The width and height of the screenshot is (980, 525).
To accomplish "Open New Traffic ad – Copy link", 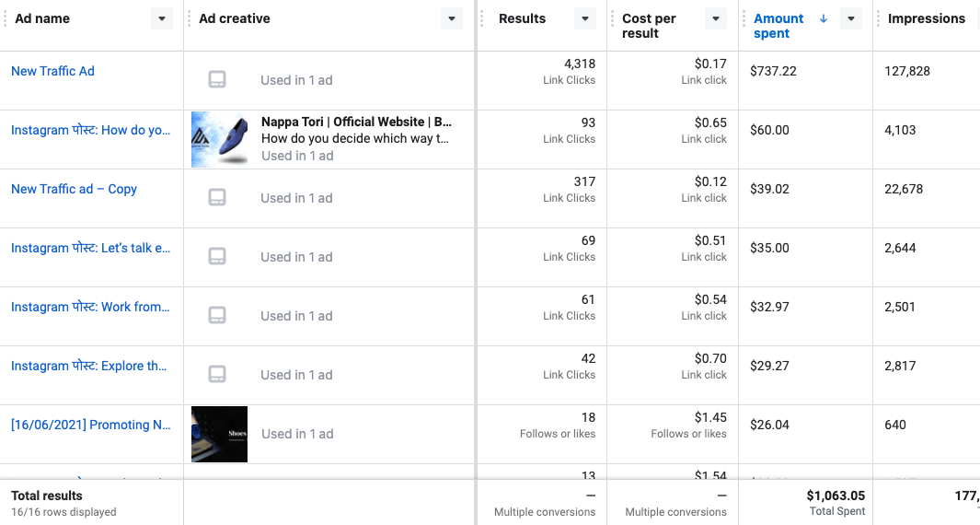I will pyautogui.click(x=74, y=189).
